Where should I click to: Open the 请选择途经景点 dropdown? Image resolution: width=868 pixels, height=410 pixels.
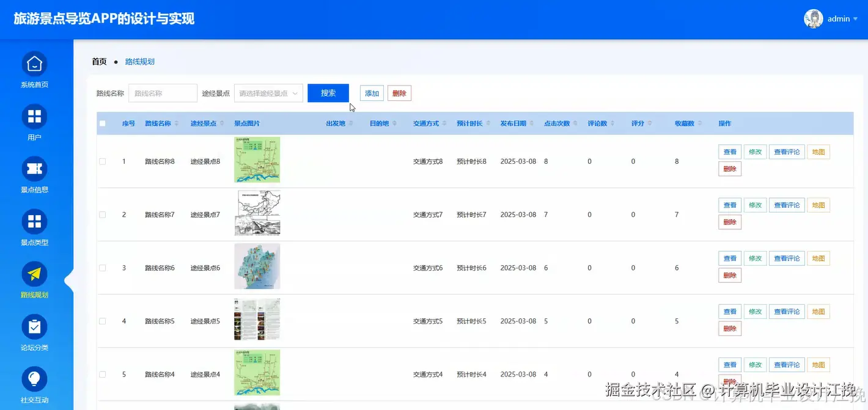[x=268, y=93]
